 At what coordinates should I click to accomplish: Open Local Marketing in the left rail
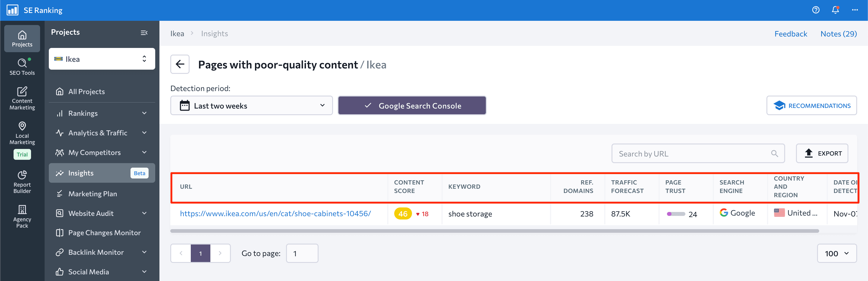(22, 134)
